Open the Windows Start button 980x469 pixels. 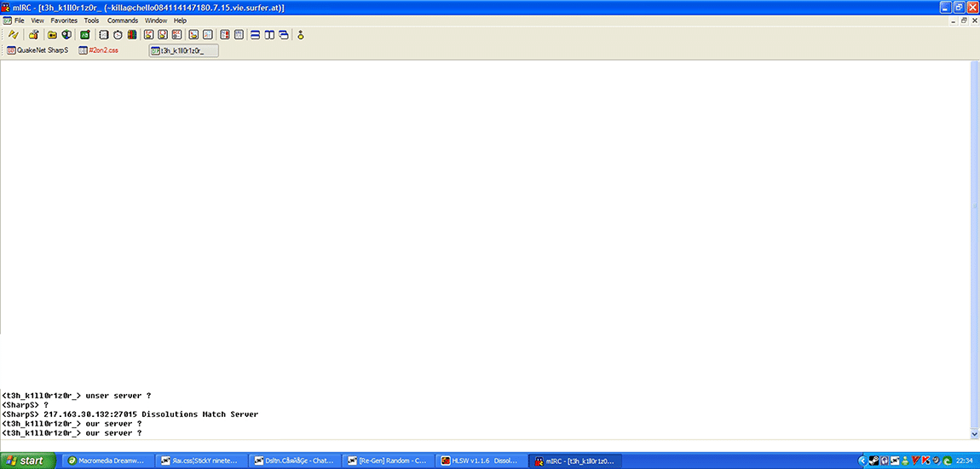click(28, 460)
